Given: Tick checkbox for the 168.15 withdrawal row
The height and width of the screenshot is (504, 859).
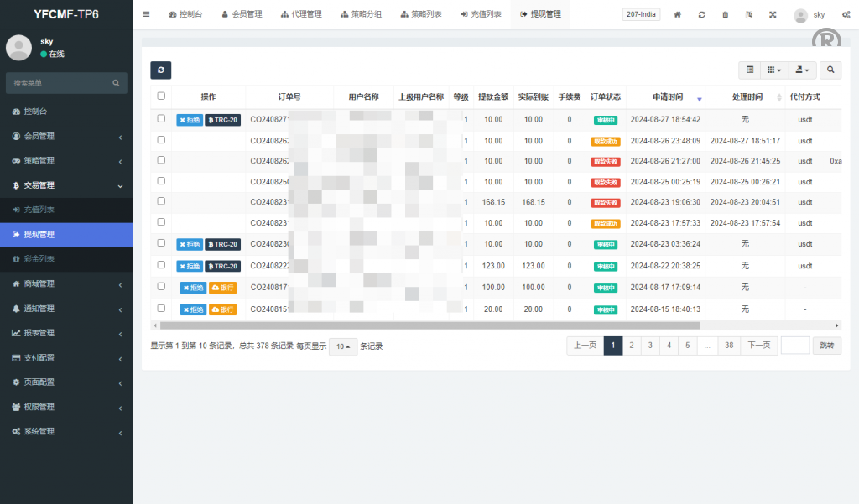Looking at the screenshot, I should pyautogui.click(x=161, y=201).
